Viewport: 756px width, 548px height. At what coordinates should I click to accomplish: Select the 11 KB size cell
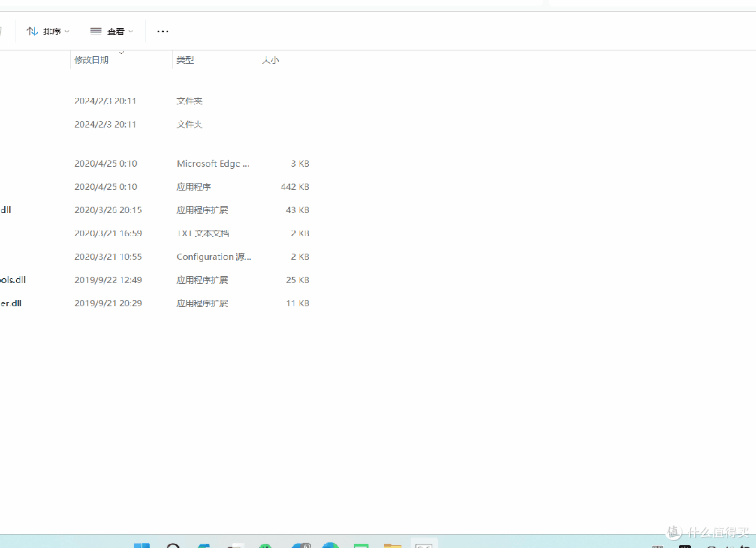click(x=298, y=303)
